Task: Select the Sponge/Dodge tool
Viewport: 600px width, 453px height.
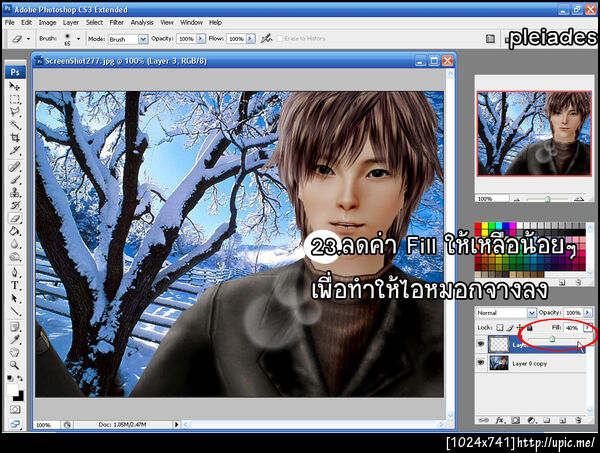Action: pyautogui.click(x=15, y=257)
